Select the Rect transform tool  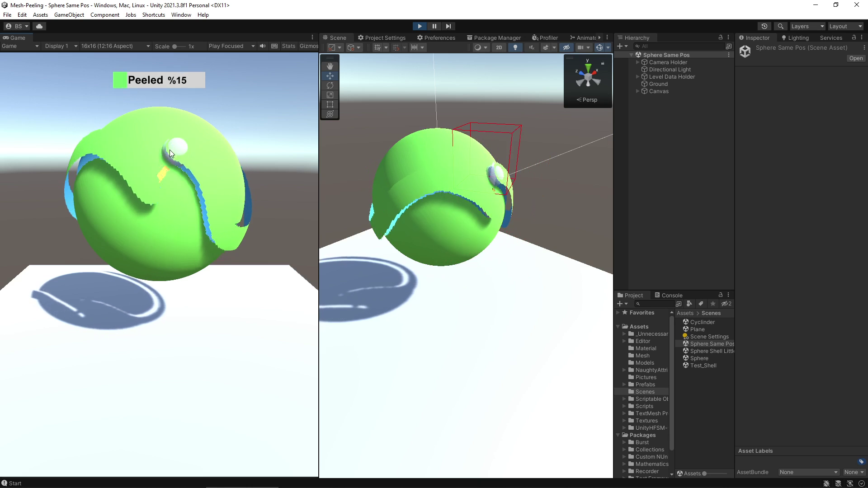pyautogui.click(x=330, y=104)
